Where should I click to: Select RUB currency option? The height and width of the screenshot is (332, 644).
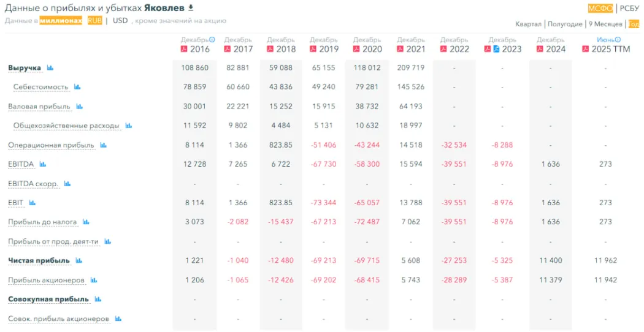[x=94, y=20]
